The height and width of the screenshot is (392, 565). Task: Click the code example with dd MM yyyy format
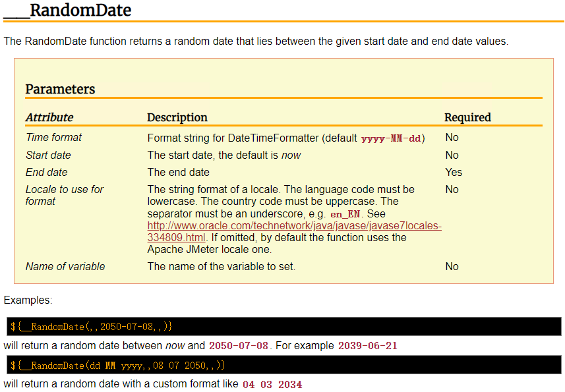(117, 365)
